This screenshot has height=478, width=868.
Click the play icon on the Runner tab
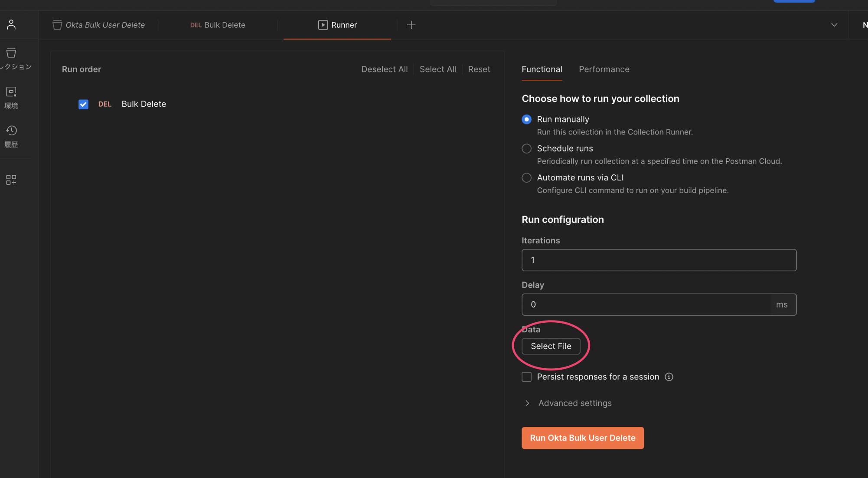pyautogui.click(x=323, y=25)
